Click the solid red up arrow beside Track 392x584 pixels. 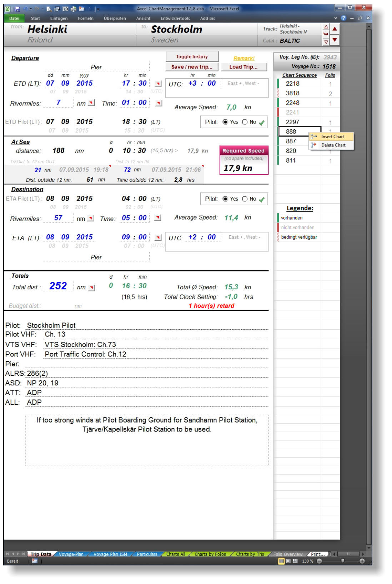click(x=335, y=29)
